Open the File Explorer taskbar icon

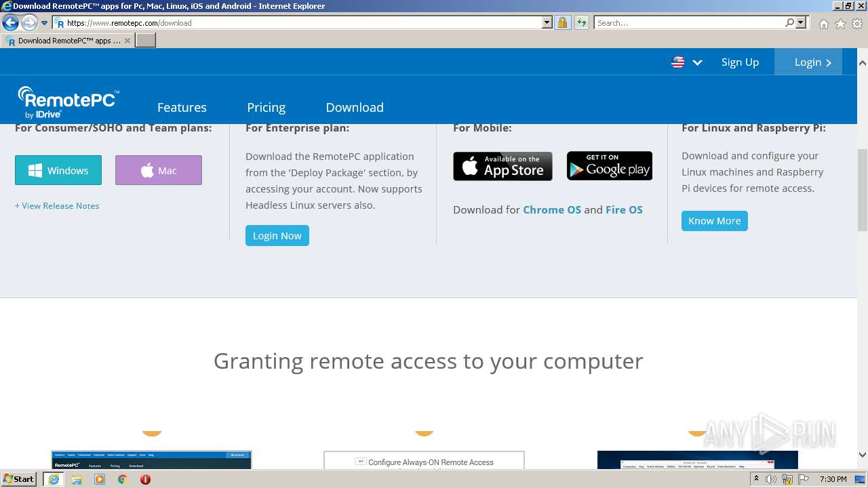[77, 479]
